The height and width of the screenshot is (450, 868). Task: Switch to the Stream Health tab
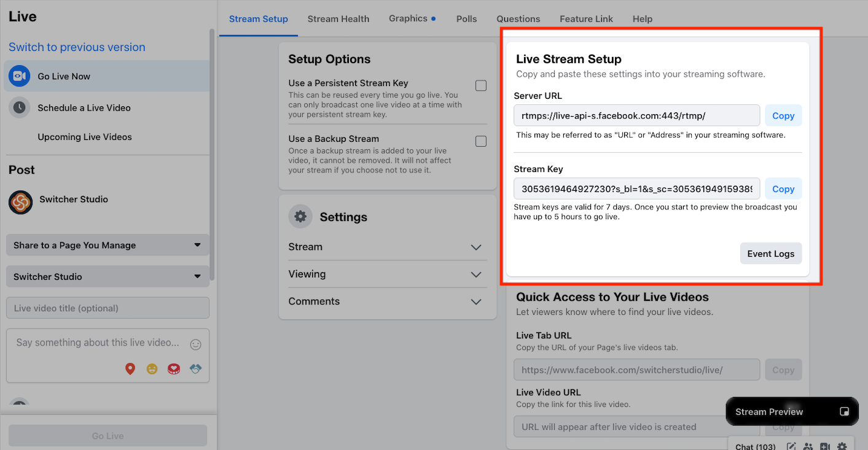pyautogui.click(x=338, y=18)
